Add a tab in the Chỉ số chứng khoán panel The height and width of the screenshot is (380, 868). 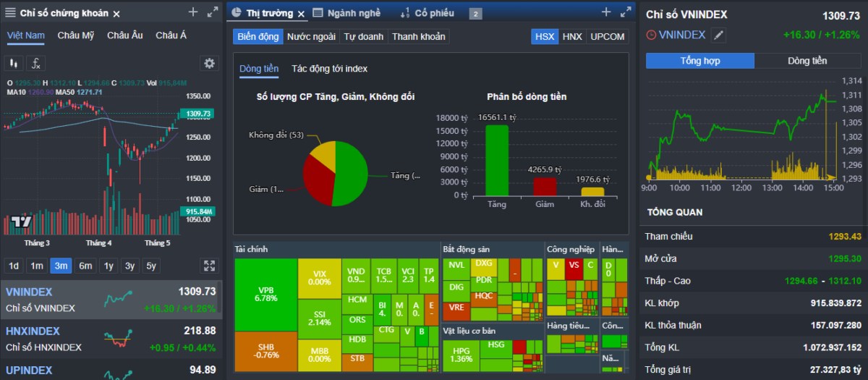point(192,12)
